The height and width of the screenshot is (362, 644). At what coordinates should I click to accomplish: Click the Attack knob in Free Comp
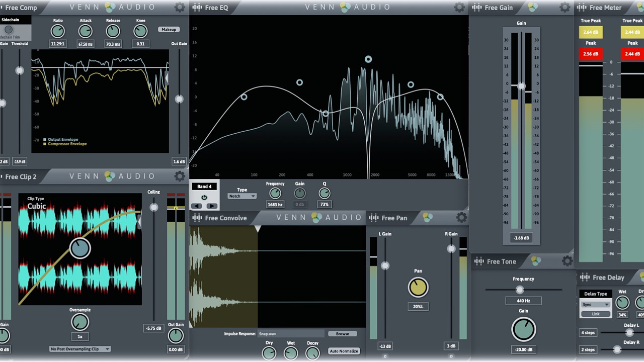tap(86, 31)
